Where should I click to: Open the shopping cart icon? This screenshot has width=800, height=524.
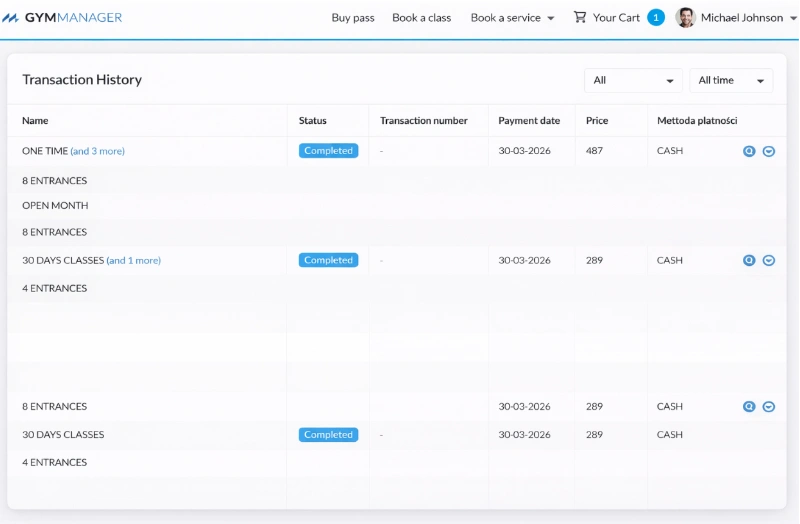[x=580, y=17]
